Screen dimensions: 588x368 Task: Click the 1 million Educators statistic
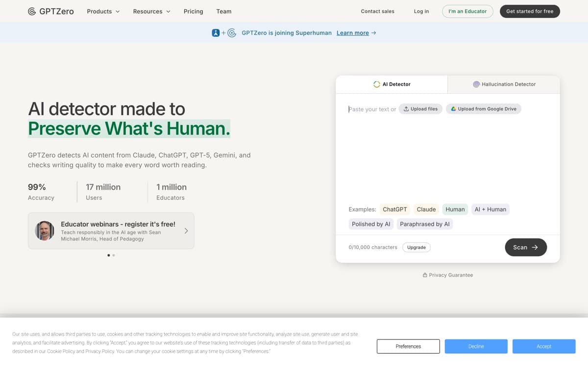pos(171,192)
